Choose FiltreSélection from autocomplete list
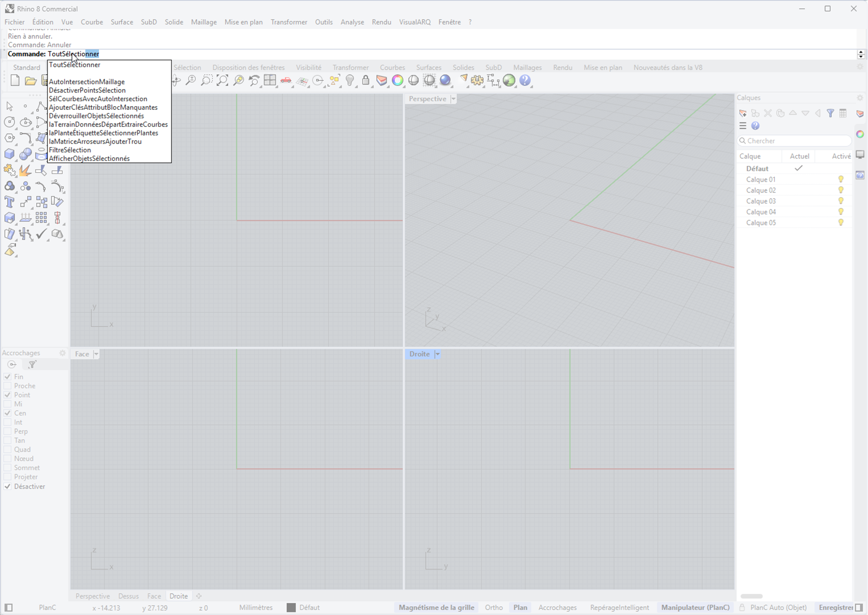This screenshot has width=868, height=615. click(70, 150)
